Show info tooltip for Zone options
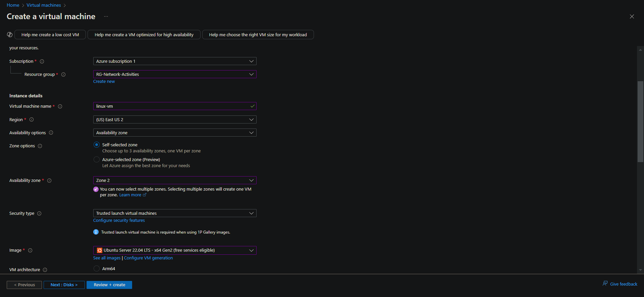This screenshot has width=644, height=297. point(40,146)
